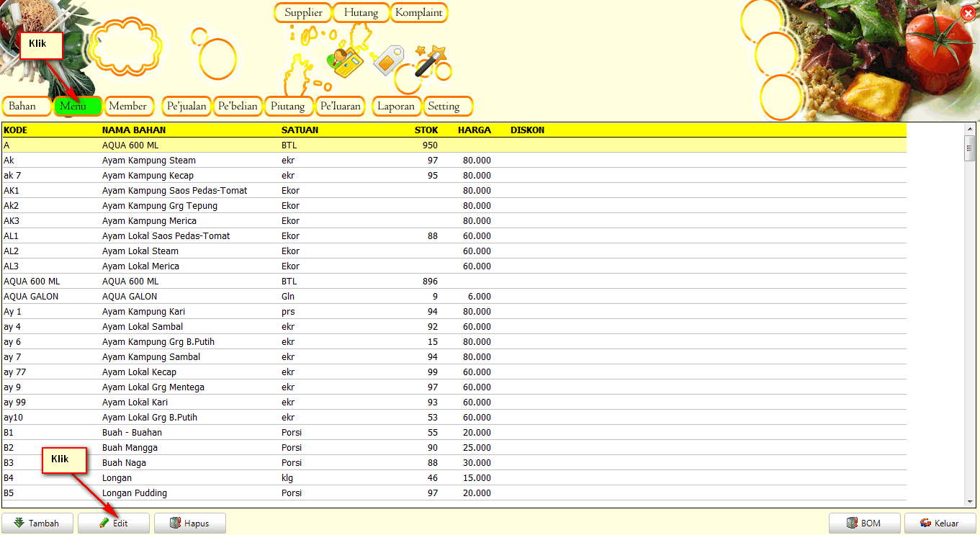The height and width of the screenshot is (535, 980).
Task: Click stock value 950 in first row
Action: [x=431, y=145]
